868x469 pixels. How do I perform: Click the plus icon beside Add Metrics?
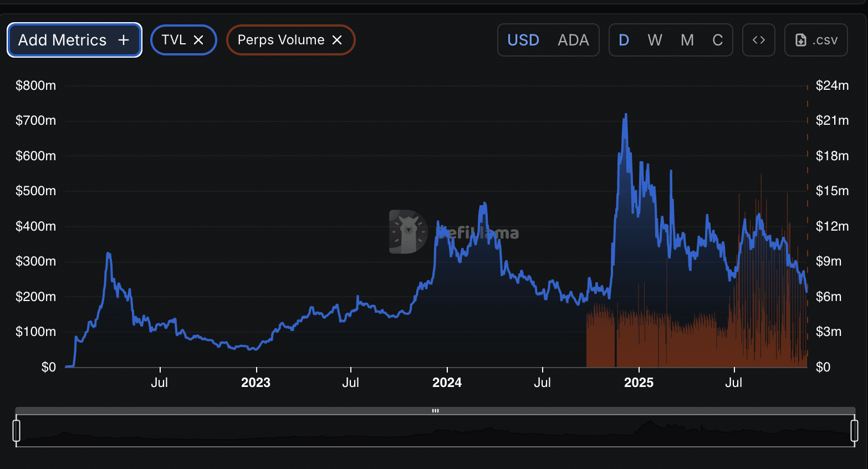point(123,39)
